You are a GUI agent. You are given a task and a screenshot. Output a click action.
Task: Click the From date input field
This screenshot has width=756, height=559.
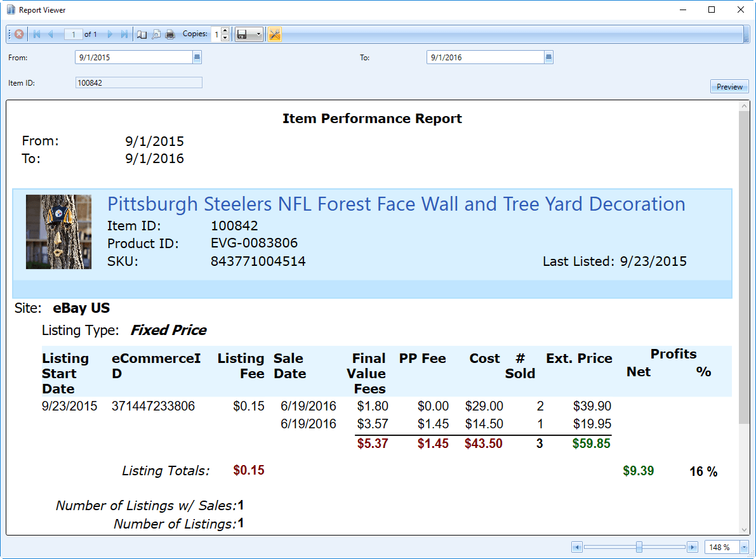134,57
